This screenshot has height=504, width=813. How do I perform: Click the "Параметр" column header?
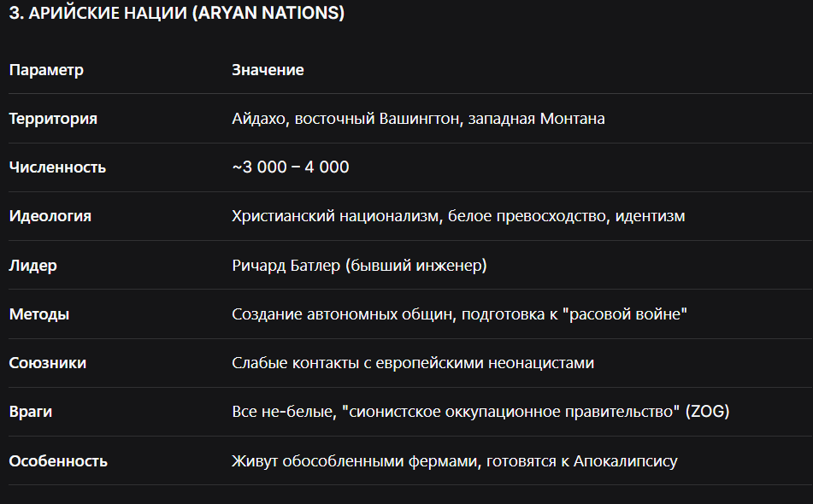click(x=46, y=70)
